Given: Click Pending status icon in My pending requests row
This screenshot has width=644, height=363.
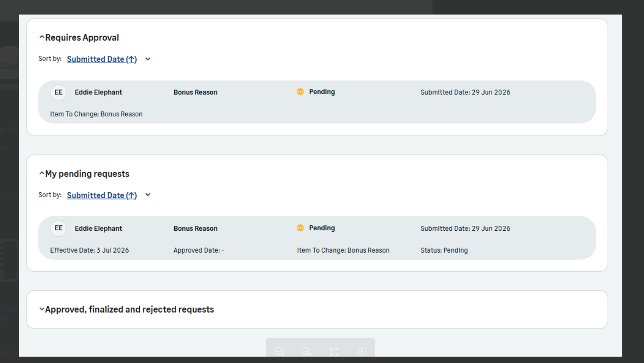Looking at the screenshot, I should click(300, 228).
